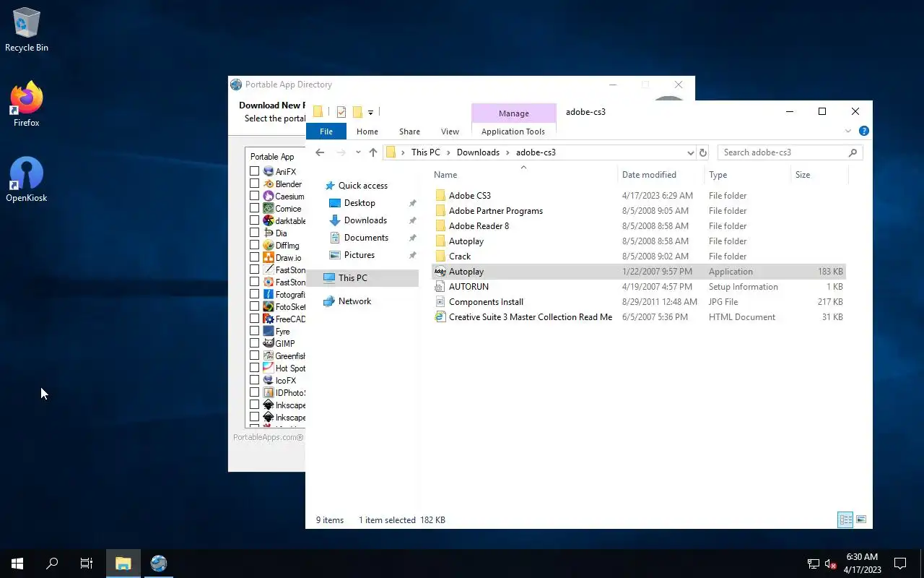Open the Adobe Reader 8 folder icon

[440, 226]
